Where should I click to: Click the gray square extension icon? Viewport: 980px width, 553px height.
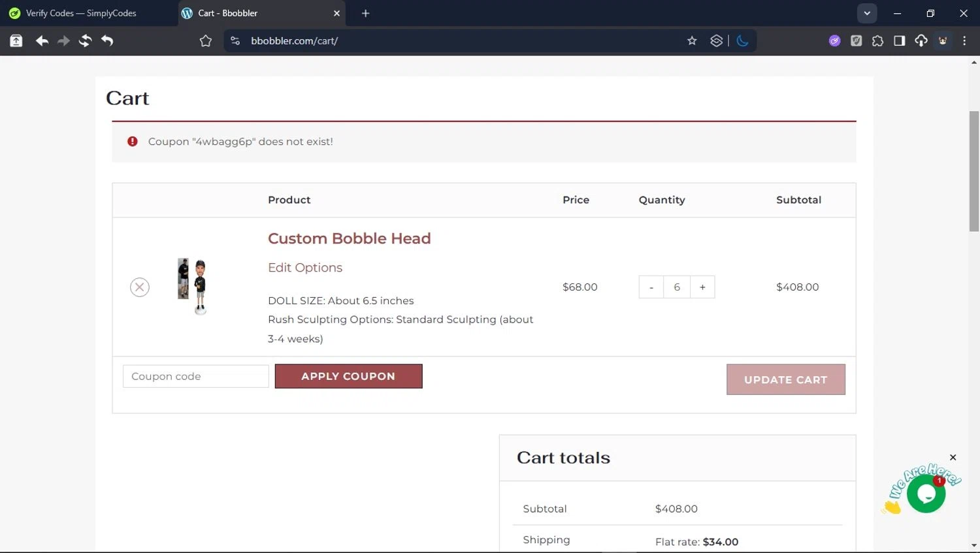856,40
